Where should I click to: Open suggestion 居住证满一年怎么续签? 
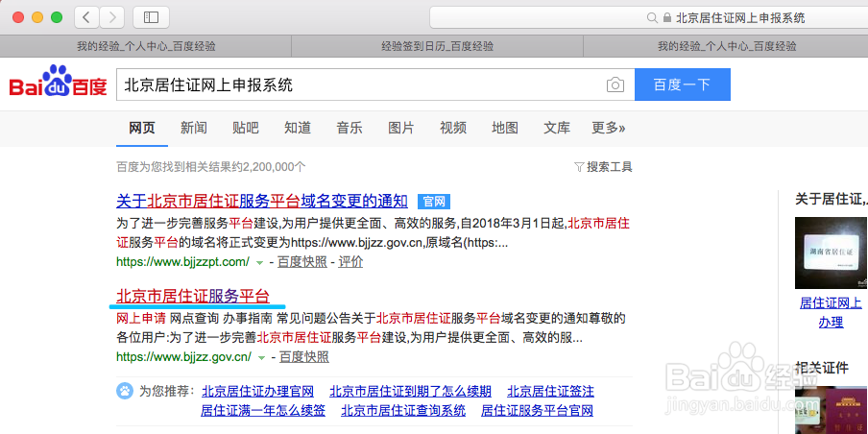coord(263,411)
